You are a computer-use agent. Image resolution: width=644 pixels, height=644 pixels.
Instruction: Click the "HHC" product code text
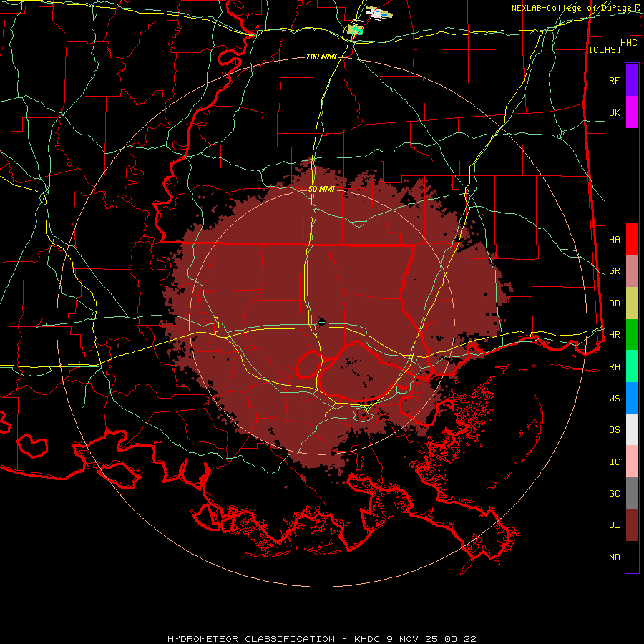628,43
